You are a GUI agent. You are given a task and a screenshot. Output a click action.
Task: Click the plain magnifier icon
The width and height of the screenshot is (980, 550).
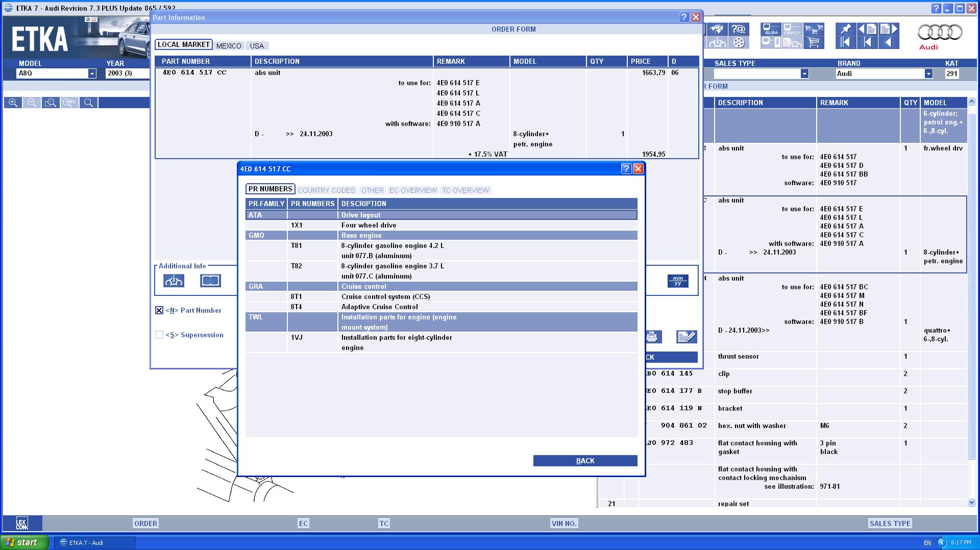point(88,103)
